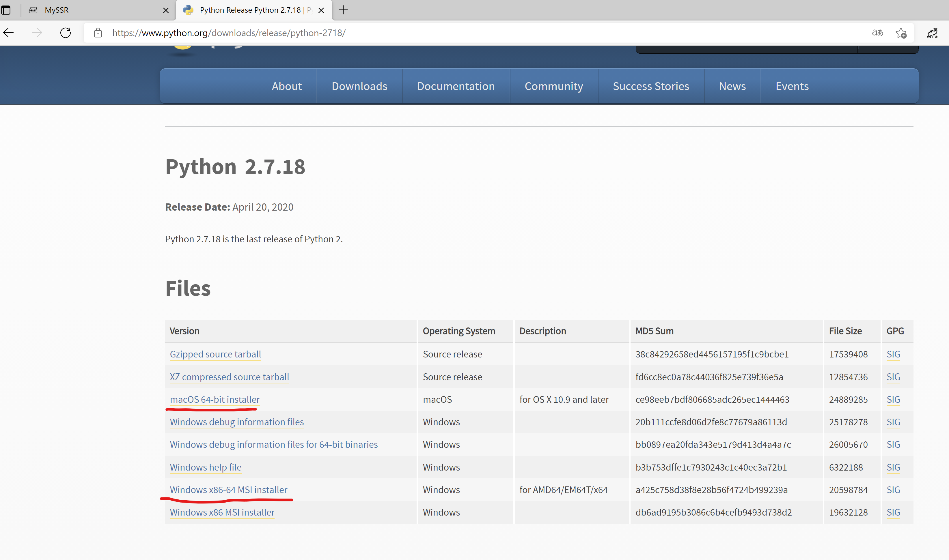Open SIG link for Windows x86-64 MSI installer
This screenshot has width=949, height=560.
point(893,490)
